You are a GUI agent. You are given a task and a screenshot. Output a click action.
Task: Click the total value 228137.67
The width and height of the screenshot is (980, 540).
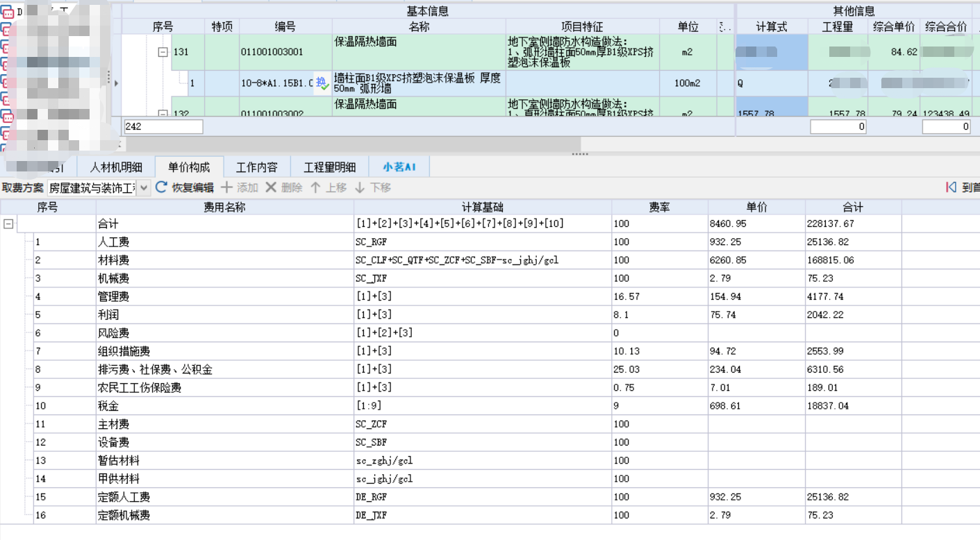click(x=854, y=223)
